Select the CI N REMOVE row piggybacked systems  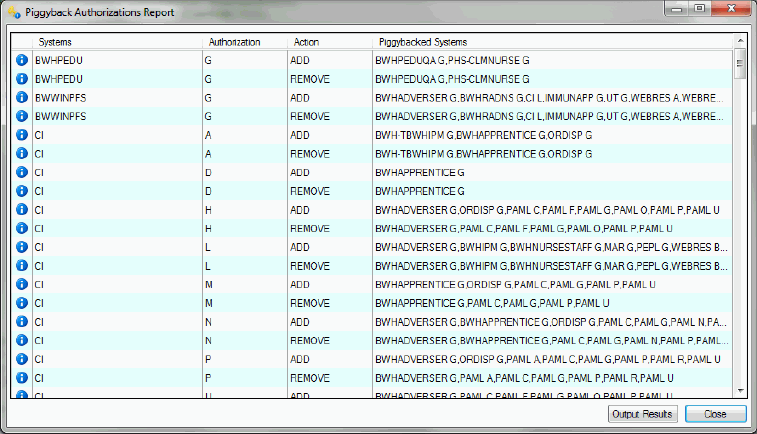tap(550, 340)
